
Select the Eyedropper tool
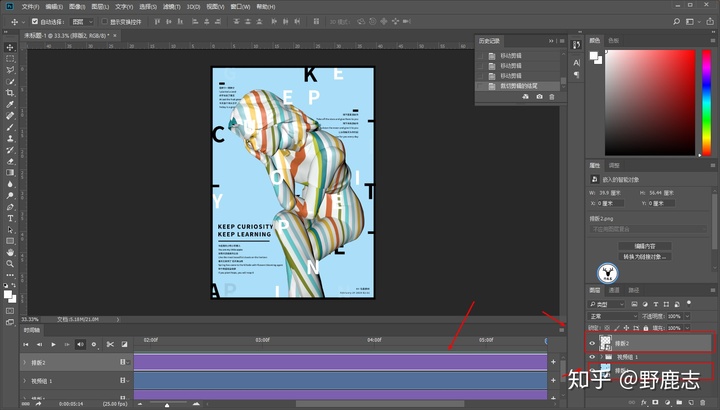[x=10, y=104]
